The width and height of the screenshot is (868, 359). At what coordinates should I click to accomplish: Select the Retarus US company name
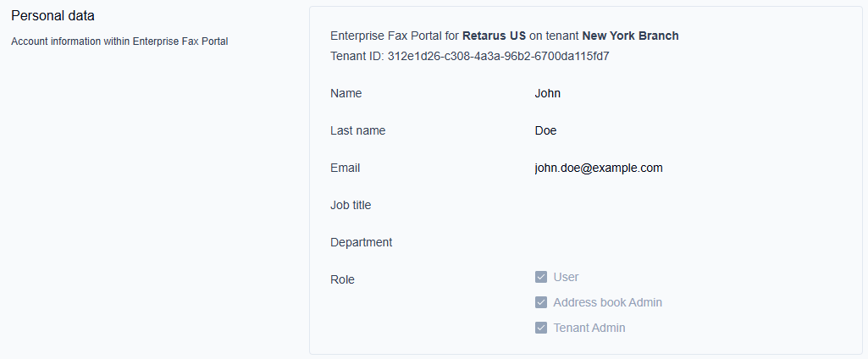(495, 36)
